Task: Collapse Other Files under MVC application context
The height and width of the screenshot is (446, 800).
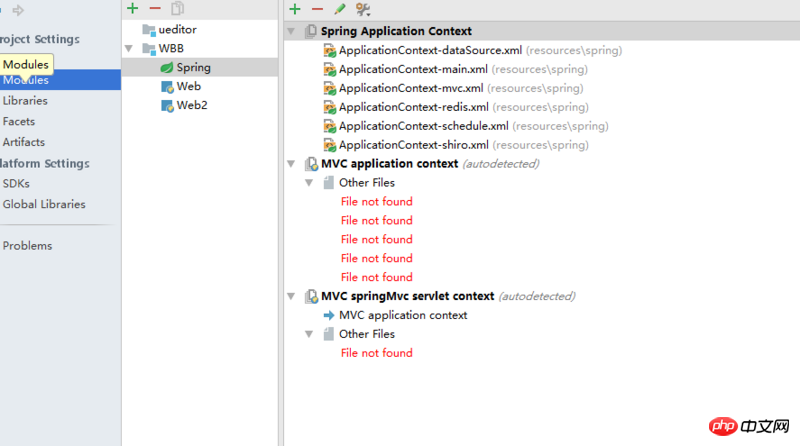Action: click(309, 183)
